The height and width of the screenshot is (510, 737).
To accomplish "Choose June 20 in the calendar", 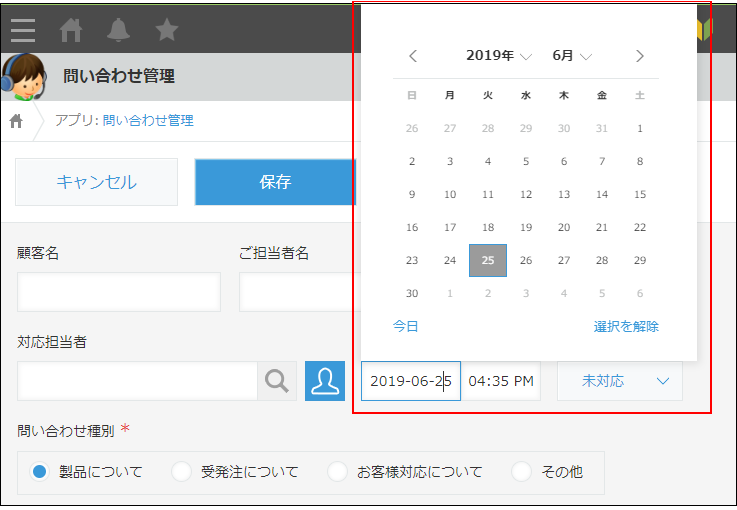I will tap(564, 228).
